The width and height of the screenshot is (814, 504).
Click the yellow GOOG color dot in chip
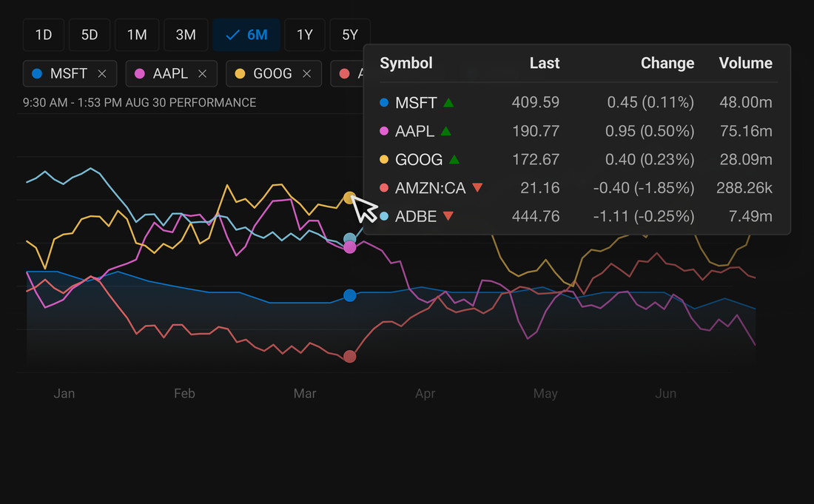pyautogui.click(x=240, y=74)
